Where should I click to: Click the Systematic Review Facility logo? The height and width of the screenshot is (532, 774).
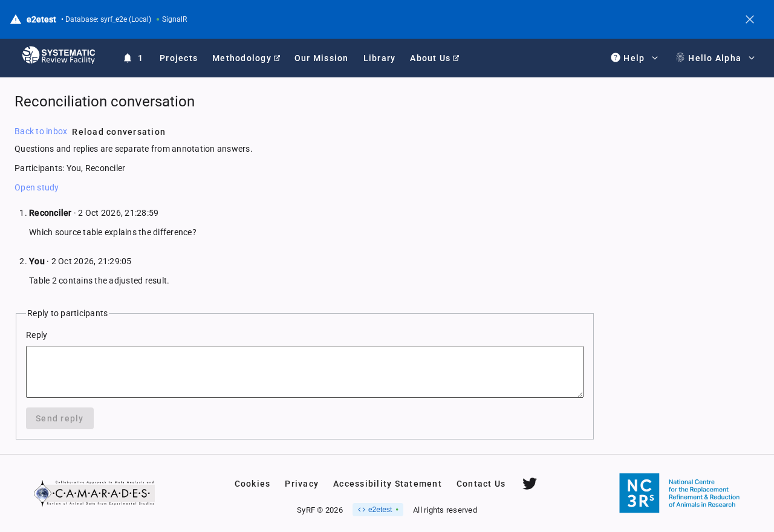(59, 55)
